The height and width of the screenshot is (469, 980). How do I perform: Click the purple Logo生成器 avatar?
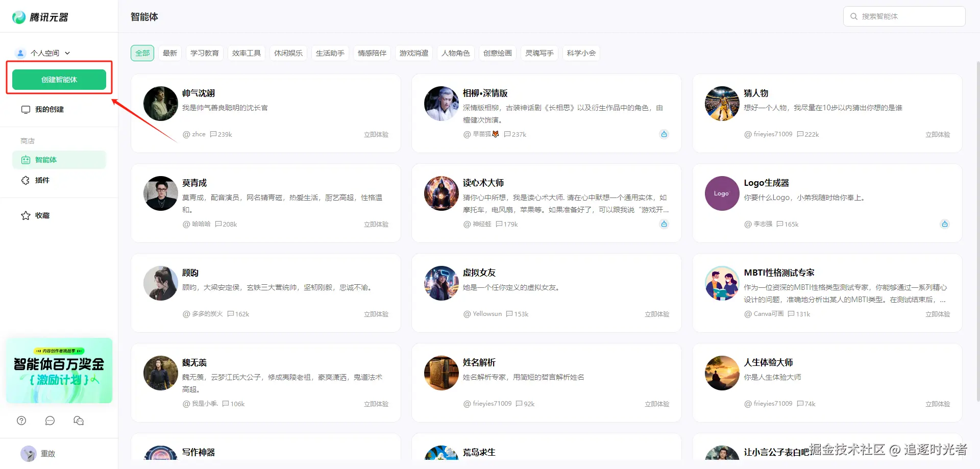pos(722,193)
